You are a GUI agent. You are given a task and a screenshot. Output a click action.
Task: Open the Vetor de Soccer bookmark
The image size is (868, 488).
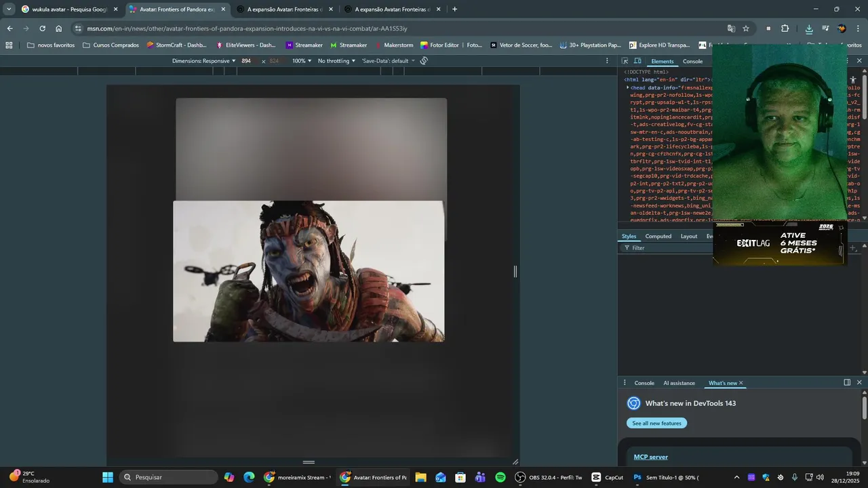click(x=521, y=45)
